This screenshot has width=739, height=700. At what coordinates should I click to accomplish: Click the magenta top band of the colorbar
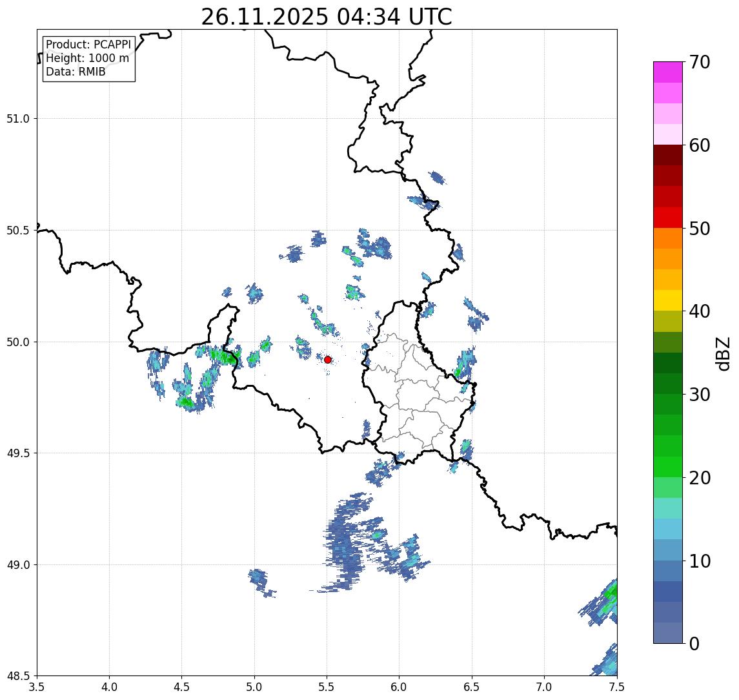tap(668, 72)
